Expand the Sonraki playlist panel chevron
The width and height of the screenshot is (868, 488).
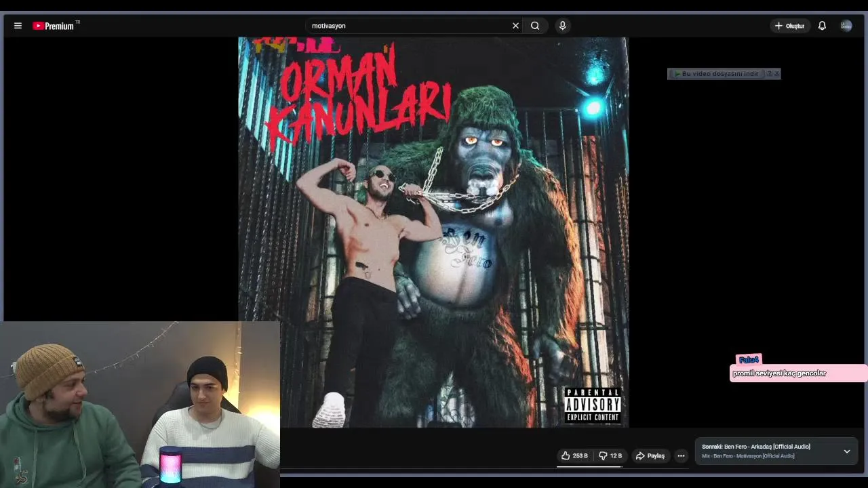(x=846, y=451)
